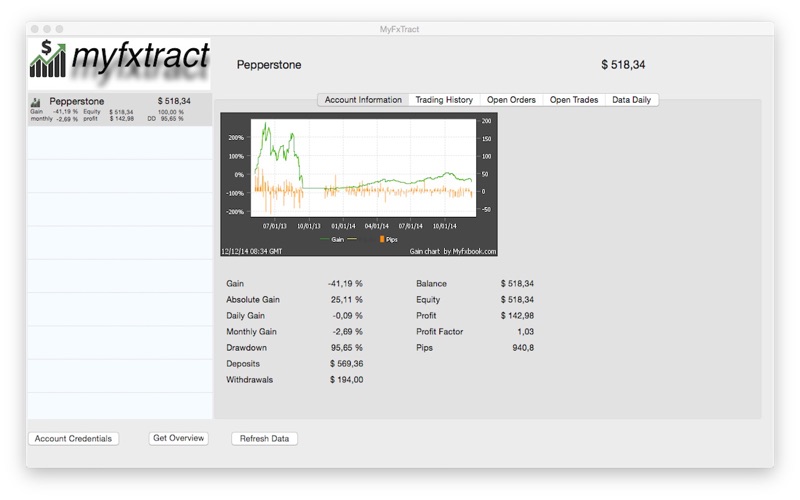
Task: Click the gain chart thumbnail
Action: pyautogui.click(x=359, y=184)
